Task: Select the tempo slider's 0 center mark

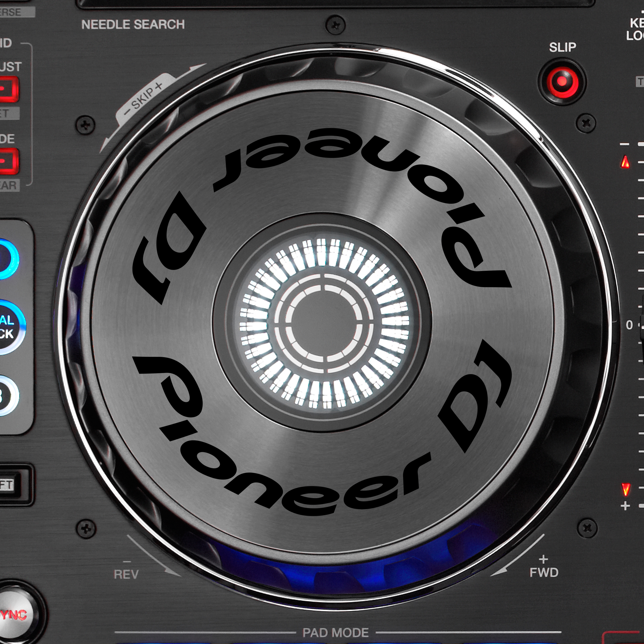Action: coord(629,325)
